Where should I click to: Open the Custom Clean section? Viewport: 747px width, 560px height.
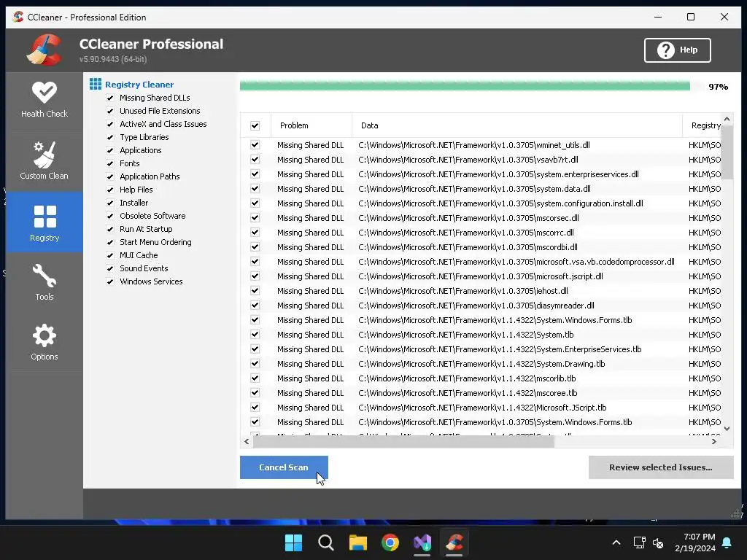coord(44,160)
